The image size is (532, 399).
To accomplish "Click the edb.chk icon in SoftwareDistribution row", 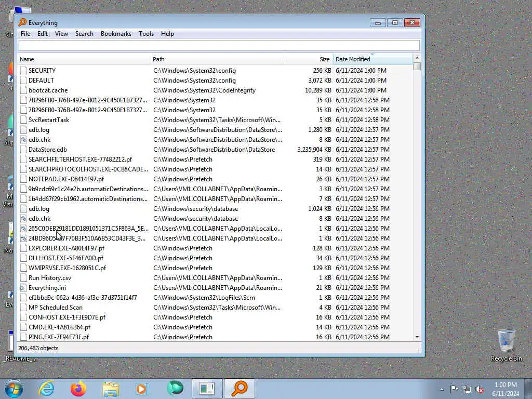I will click(x=23, y=139).
